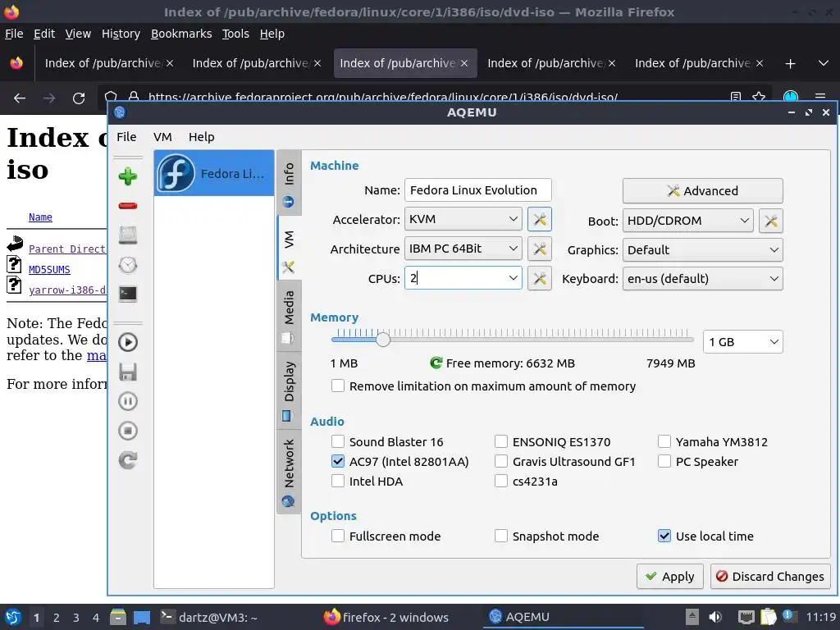Open Firefox hamburger application menu

click(x=819, y=97)
